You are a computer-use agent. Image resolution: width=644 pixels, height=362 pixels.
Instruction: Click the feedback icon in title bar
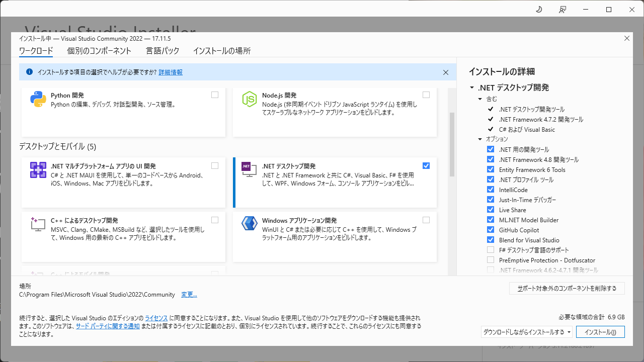tap(562, 10)
